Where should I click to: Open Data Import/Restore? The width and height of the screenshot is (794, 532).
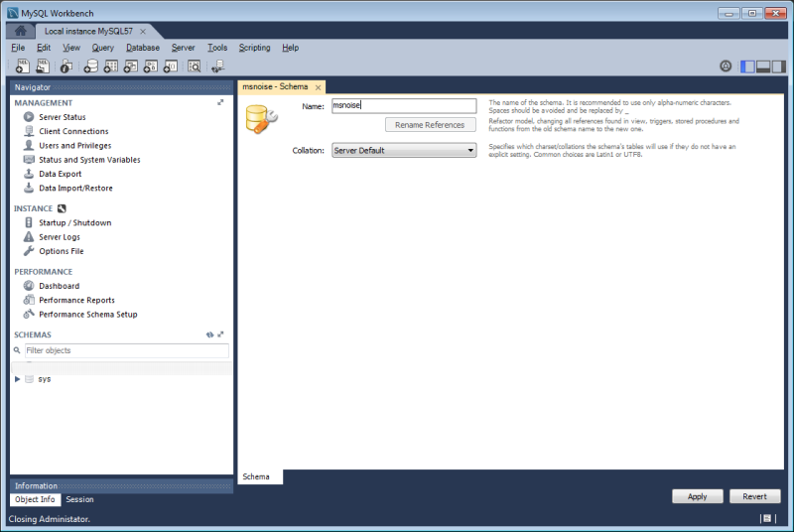pyautogui.click(x=75, y=188)
